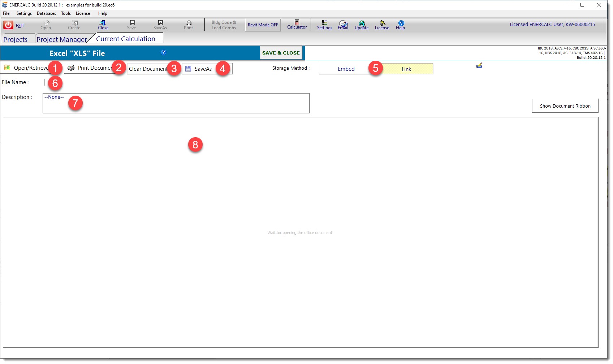
Task: Click the Clear Document button
Action: pos(148,69)
